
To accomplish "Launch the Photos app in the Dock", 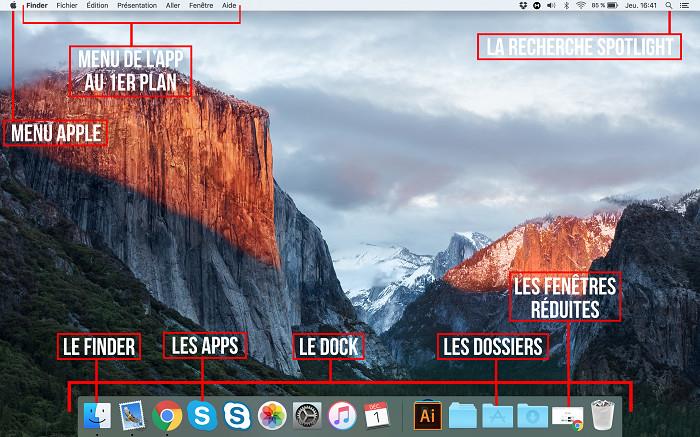I will tap(273, 415).
